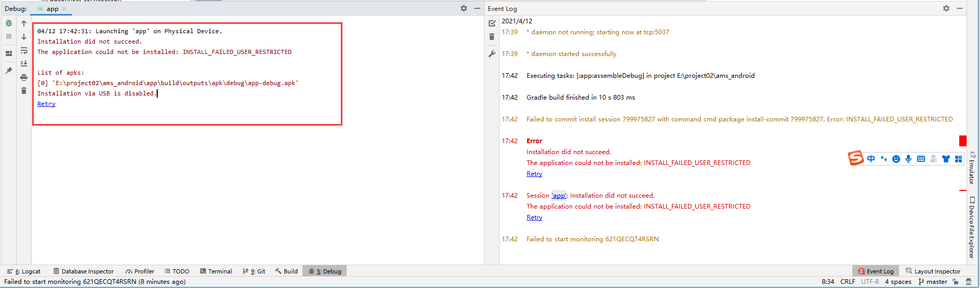Image resolution: width=980 pixels, height=288 pixels.
Task: Click Sogou voice input microphone
Action: (908, 159)
